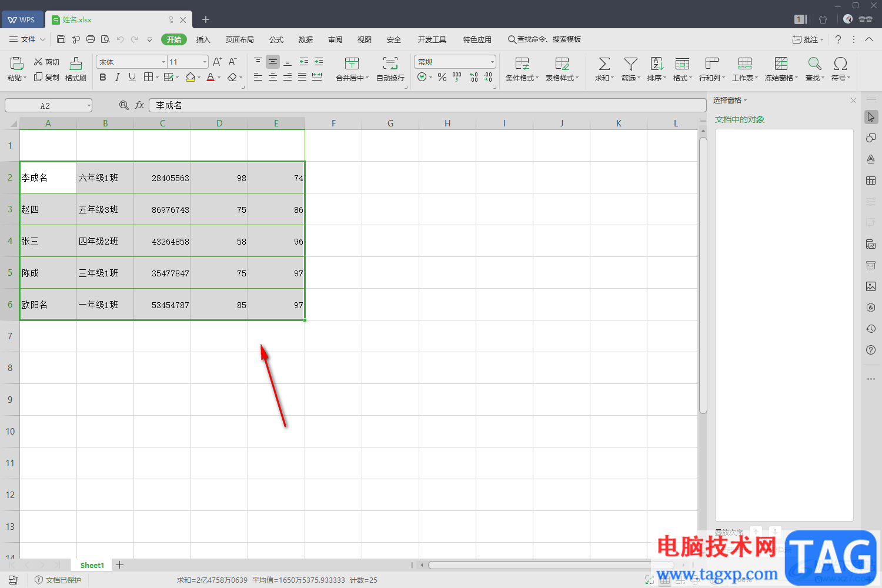The image size is (882, 588).
Task: Expand the borders dropdown arrow
Action: tap(157, 78)
